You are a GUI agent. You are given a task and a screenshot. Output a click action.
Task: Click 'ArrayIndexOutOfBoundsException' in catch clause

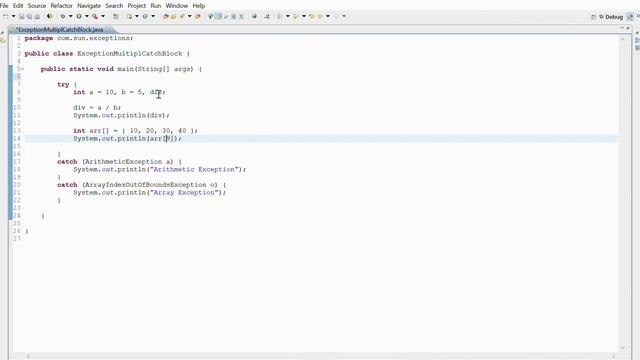(146, 185)
